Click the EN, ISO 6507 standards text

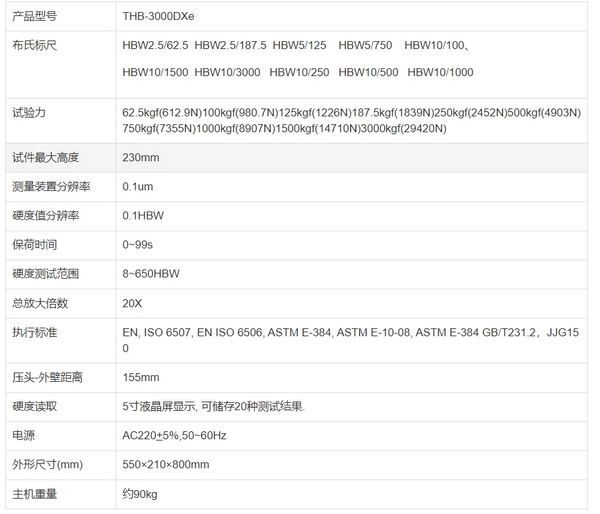click(351, 340)
